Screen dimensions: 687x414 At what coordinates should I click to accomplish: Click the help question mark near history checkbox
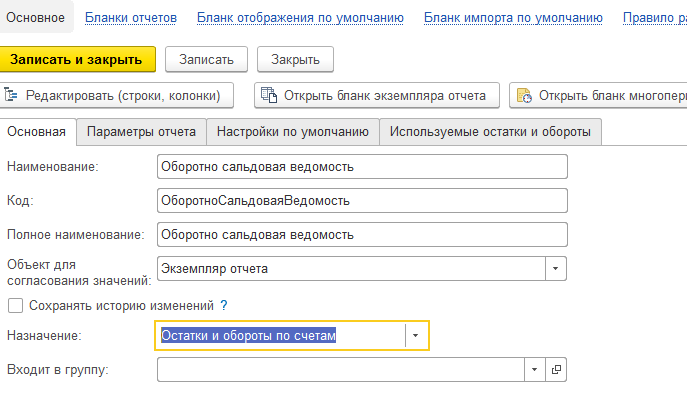(x=223, y=305)
